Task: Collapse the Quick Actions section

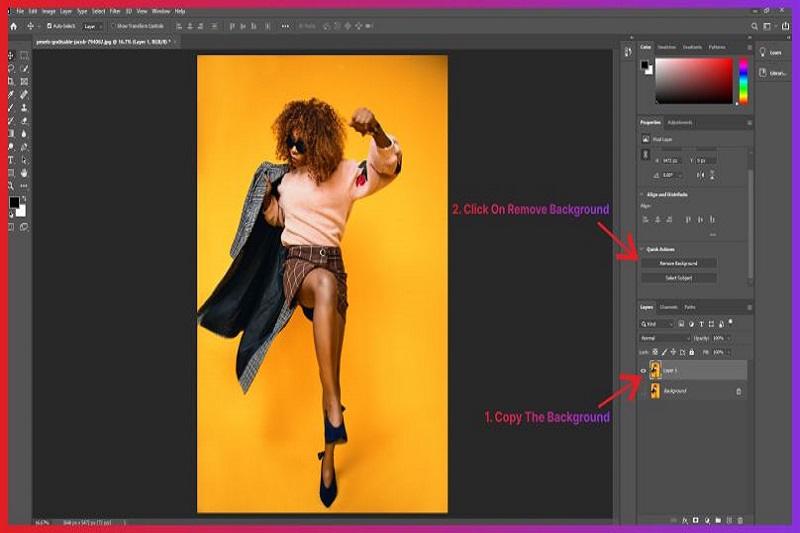Action: coord(642,249)
